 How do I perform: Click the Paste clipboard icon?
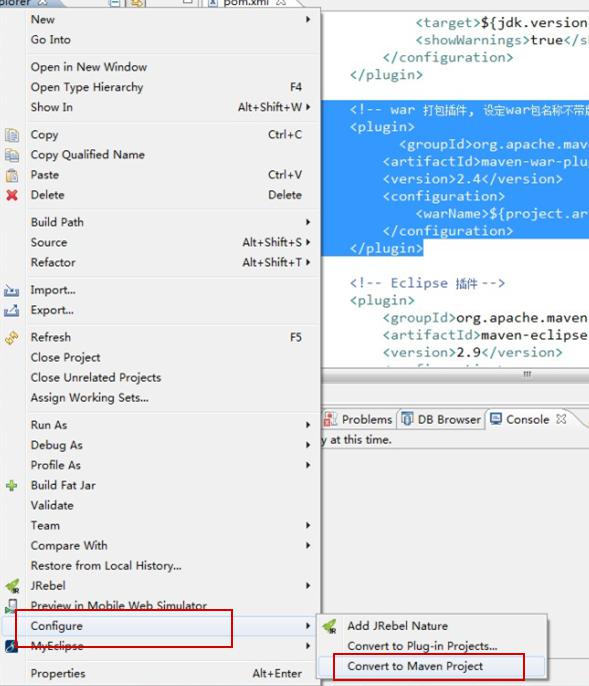click(x=12, y=175)
